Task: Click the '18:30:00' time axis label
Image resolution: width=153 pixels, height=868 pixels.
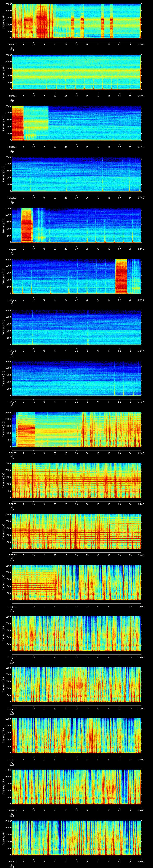Action: click(x=12, y=402)
